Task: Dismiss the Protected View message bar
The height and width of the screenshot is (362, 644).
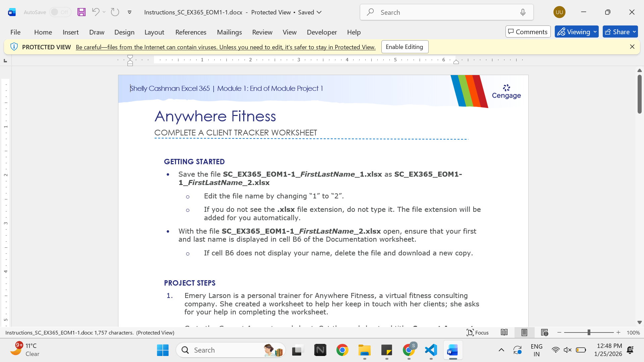Action: (x=632, y=47)
